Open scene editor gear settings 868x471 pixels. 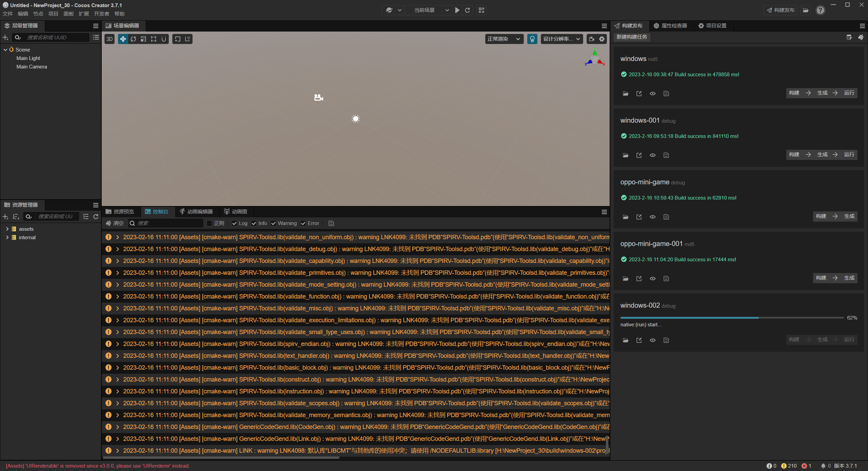click(x=602, y=39)
